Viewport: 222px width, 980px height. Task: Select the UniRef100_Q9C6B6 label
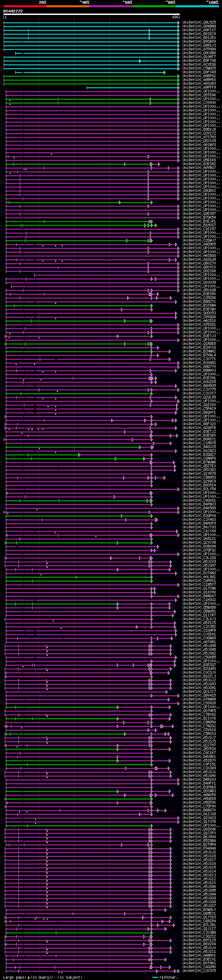(x=199, y=53)
